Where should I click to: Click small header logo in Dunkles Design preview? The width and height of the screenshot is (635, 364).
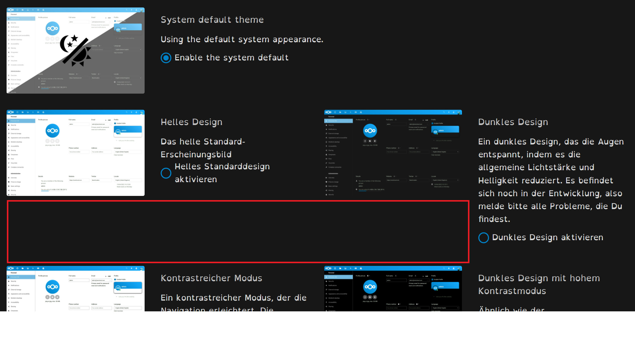pyautogui.click(x=328, y=112)
